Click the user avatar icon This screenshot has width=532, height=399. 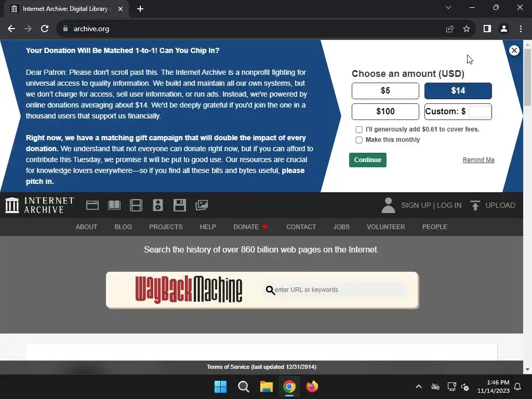coord(388,205)
